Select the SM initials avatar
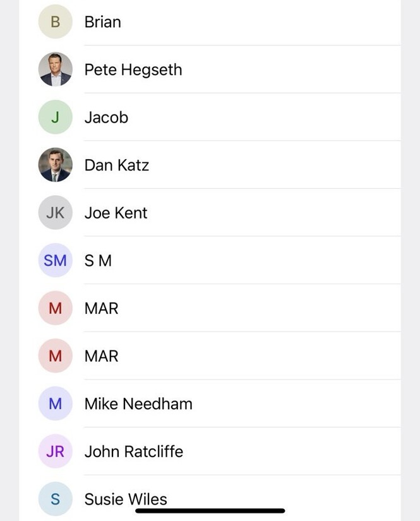 coord(55,260)
